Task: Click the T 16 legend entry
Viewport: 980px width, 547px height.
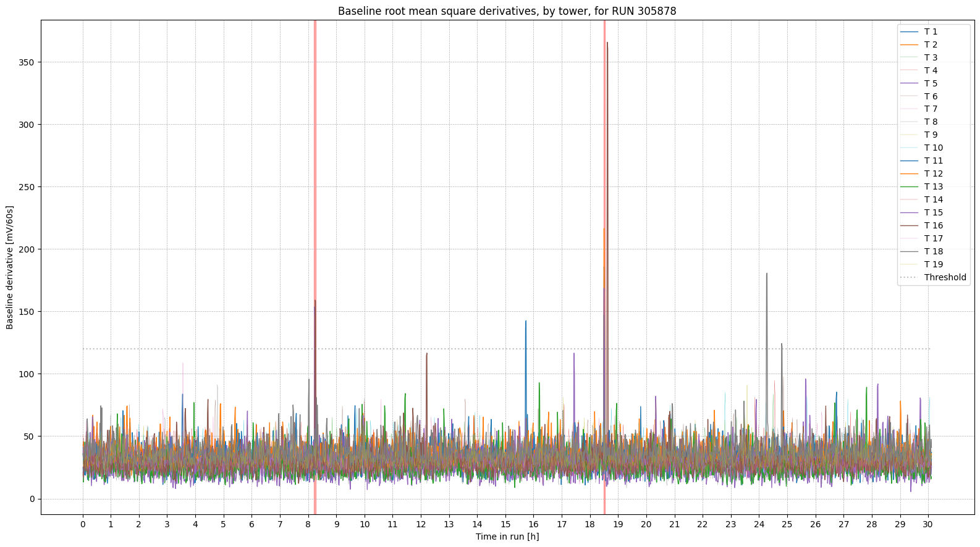Action: point(934,225)
